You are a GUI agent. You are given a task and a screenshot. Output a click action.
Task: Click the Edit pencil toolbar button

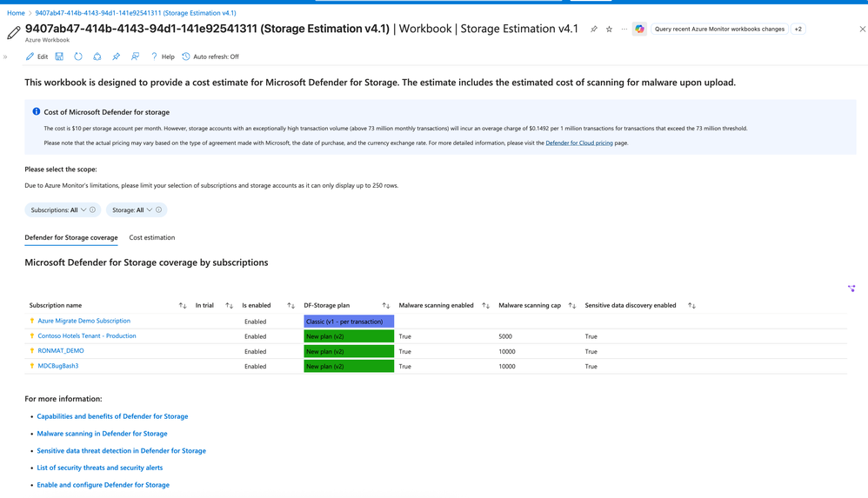pos(37,56)
